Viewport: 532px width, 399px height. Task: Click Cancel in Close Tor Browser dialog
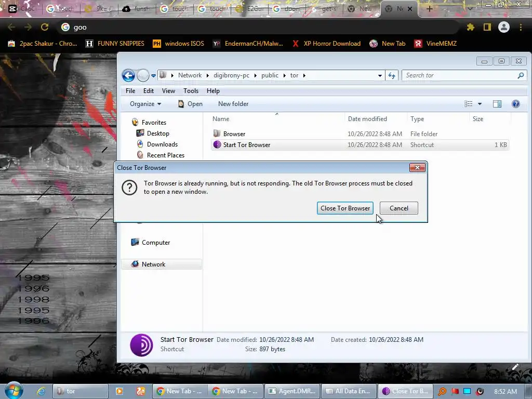398,208
